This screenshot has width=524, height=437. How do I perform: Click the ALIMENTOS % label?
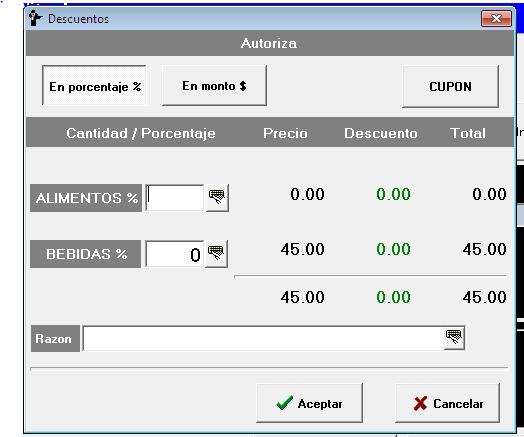(x=86, y=198)
